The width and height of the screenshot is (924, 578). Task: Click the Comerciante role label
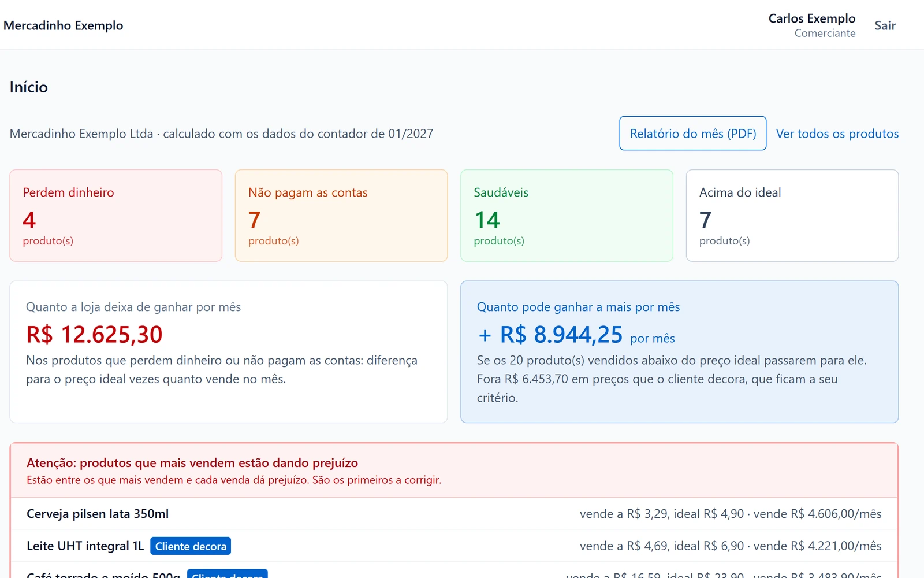point(825,34)
